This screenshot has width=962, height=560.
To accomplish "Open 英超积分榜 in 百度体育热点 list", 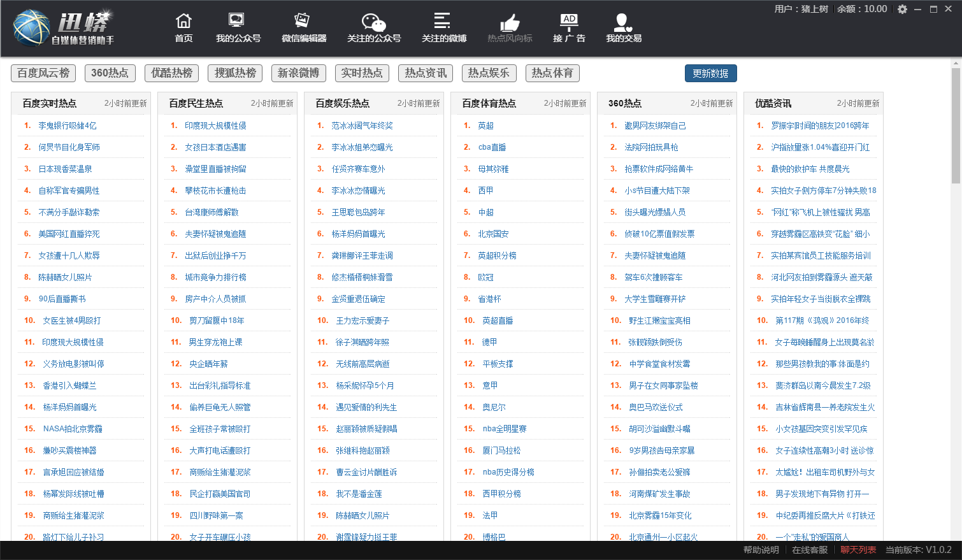I will (x=497, y=255).
